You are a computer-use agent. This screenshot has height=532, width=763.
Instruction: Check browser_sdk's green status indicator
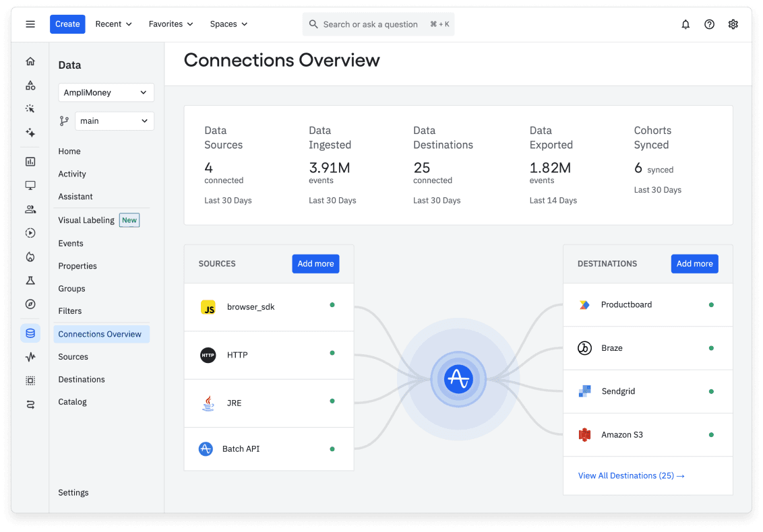click(332, 304)
